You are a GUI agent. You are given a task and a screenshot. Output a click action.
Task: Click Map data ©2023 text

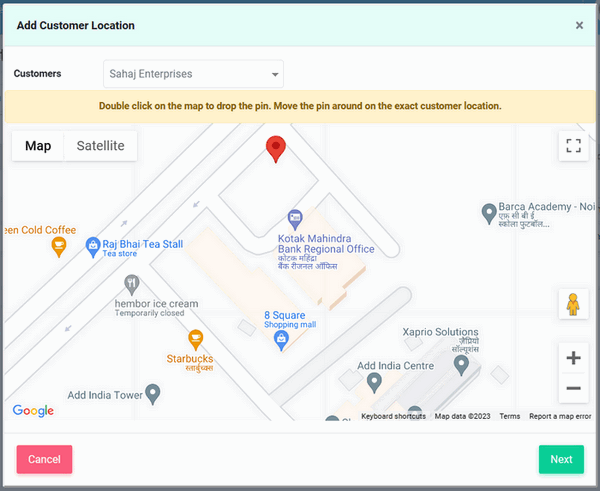pos(462,416)
